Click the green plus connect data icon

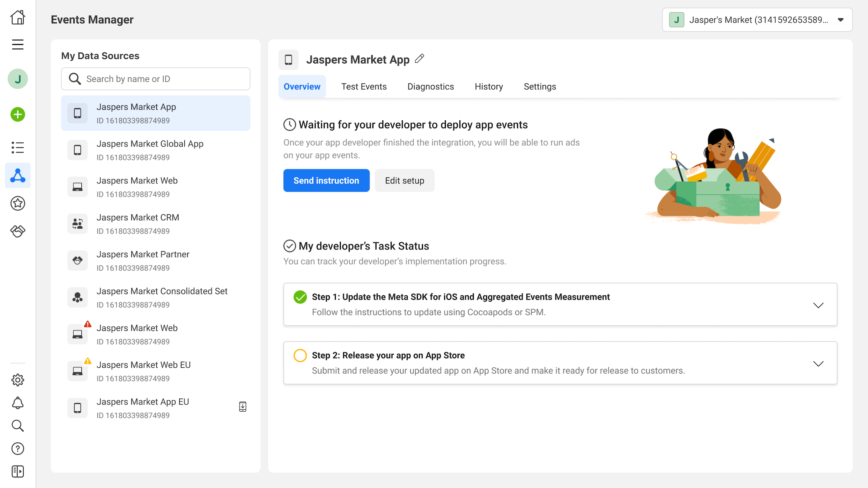point(18,114)
